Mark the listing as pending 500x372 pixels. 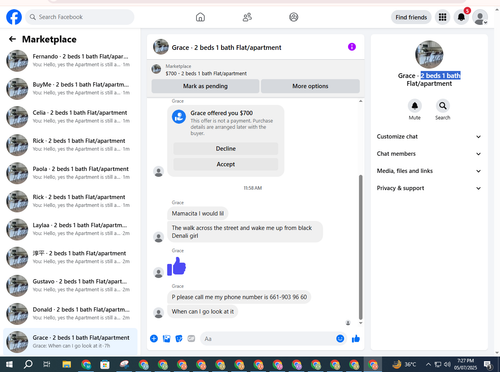[x=205, y=86]
